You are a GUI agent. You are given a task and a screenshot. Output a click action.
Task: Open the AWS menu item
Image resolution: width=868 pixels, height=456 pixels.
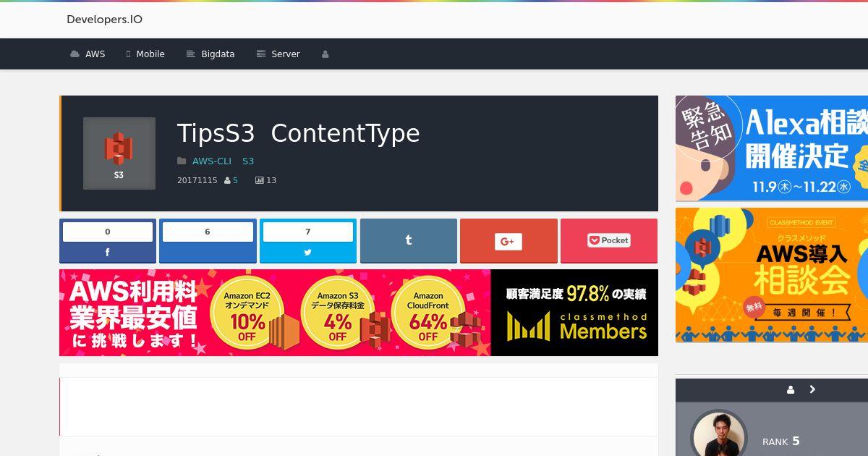click(88, 54)
